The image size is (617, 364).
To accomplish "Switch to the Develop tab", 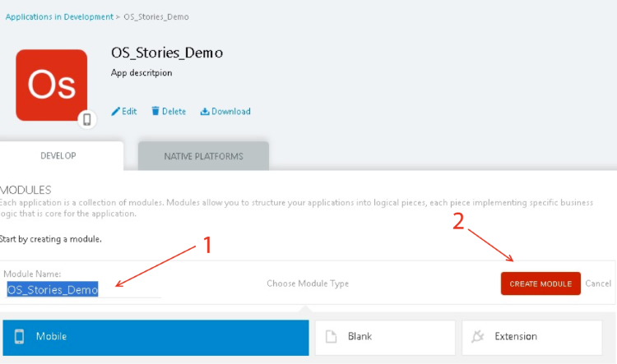I will click(58, 156).
